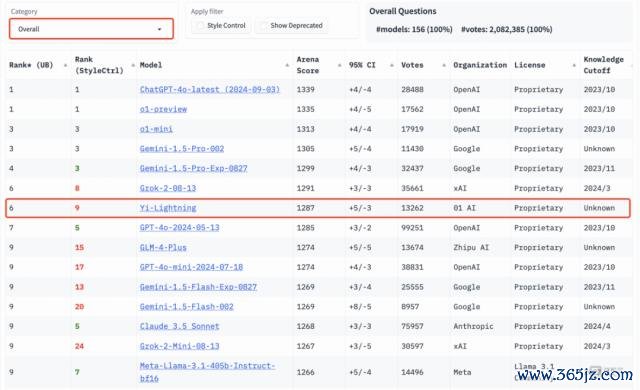Sort by 95% CI column arrow

pyautogui.click(x=391, y=65)
